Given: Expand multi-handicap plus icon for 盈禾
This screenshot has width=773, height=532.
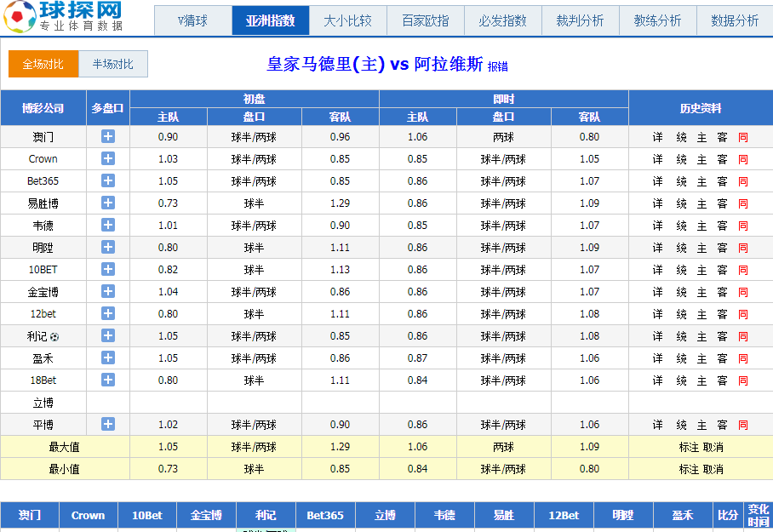Looking at the screenshot, I should coord(108,358).
